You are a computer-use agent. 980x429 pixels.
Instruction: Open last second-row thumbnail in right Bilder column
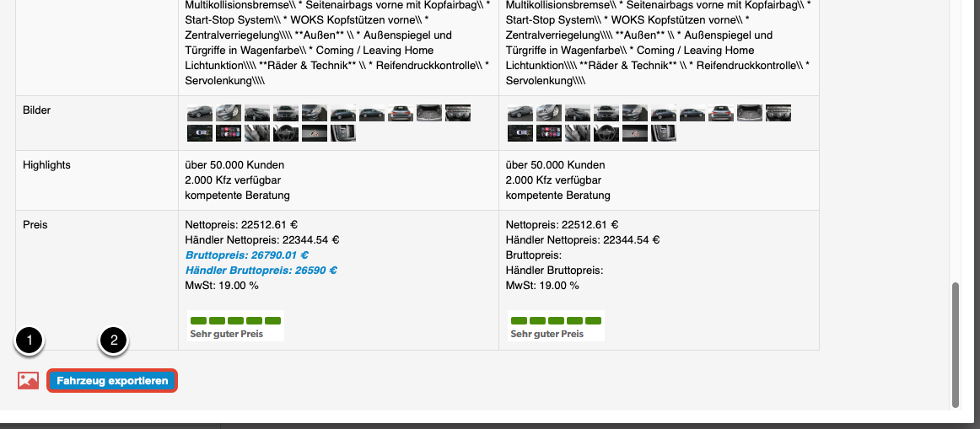[x=663, y=133]
